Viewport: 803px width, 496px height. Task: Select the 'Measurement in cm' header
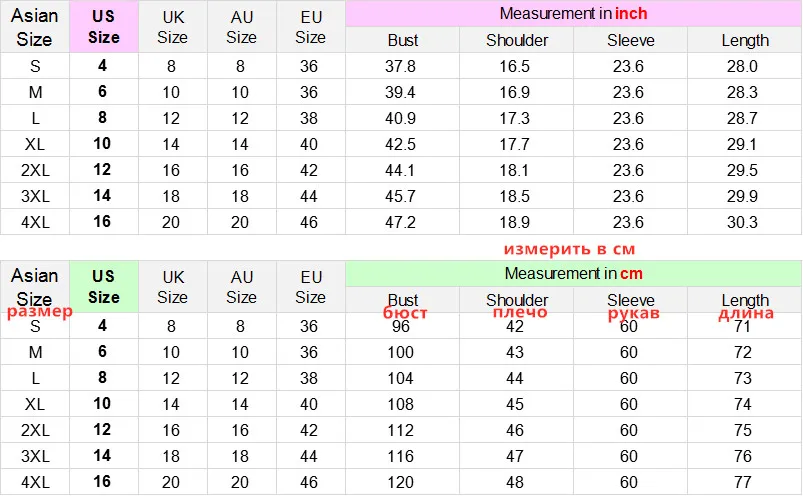574,273
